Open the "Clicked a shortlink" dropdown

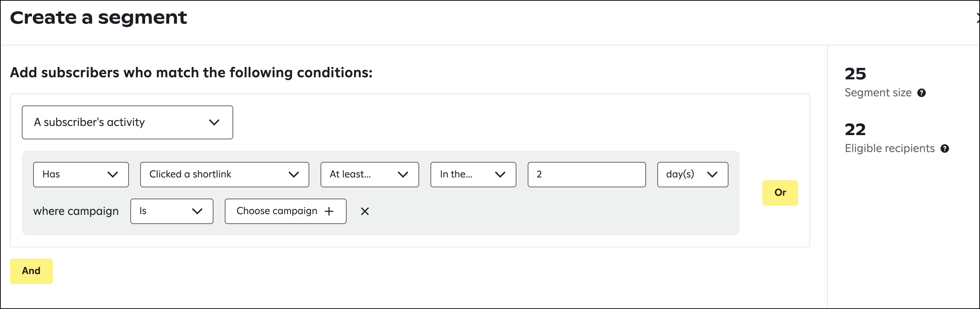pos(224,175)
